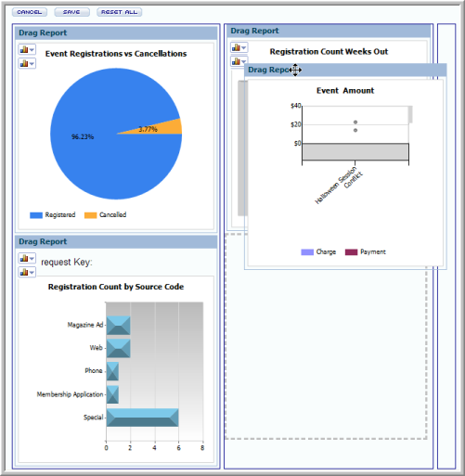Screen dimensions: 465x476
Task: Click the Magazine Ad bar
Action: coord(118,326)
